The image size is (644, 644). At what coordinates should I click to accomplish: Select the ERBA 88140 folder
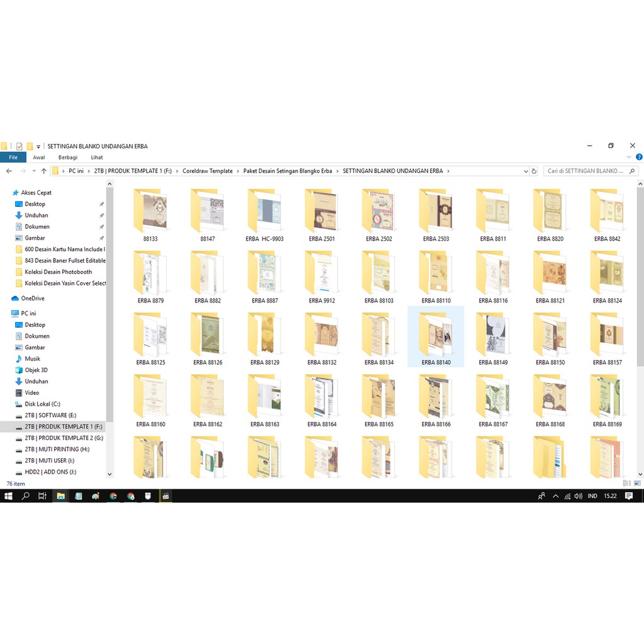436,336
